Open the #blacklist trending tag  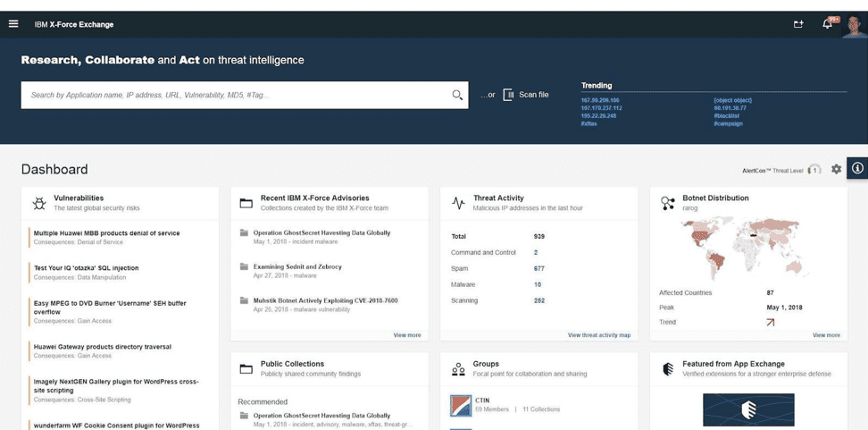coord(727,115)
